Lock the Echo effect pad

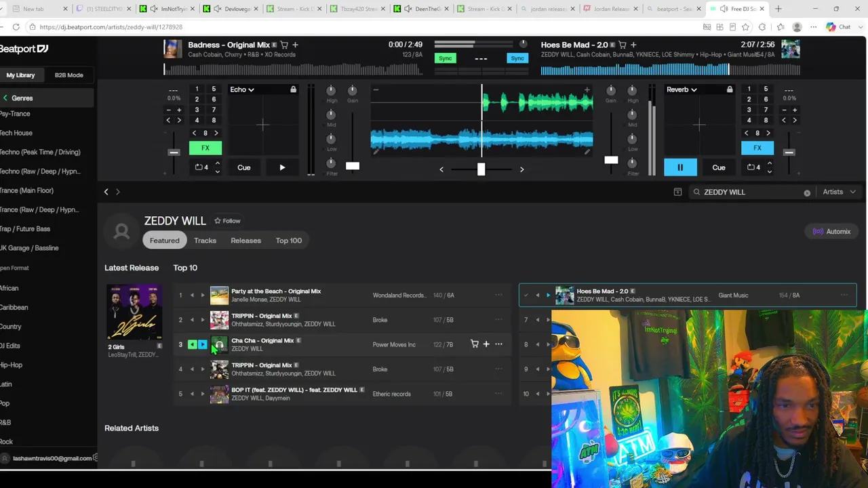[x=293, y=89]
